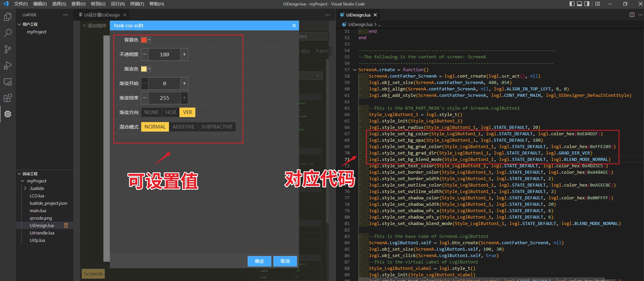
Task: Open more actions for the designer editor group
Action: (x=328, y=15)
